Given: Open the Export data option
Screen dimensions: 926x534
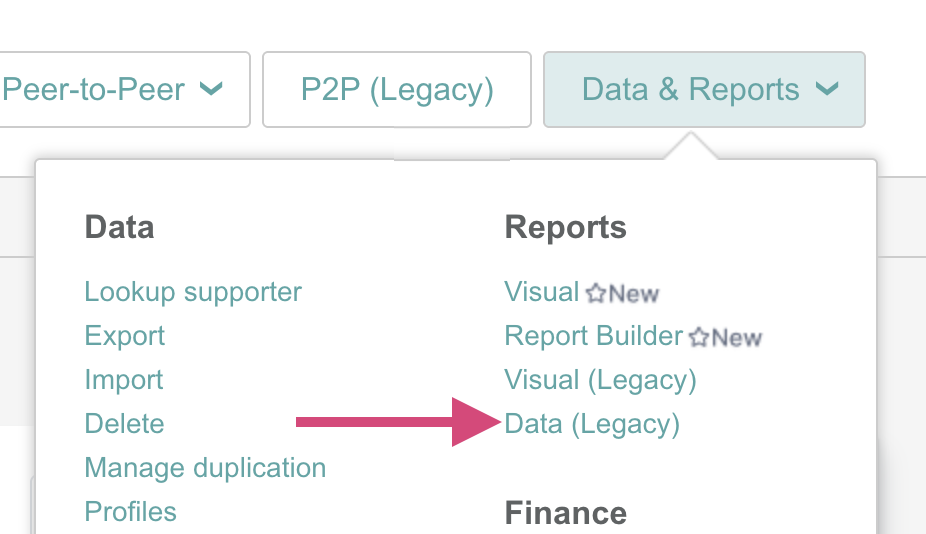Looking at the screenshot, I should point(125,336).
